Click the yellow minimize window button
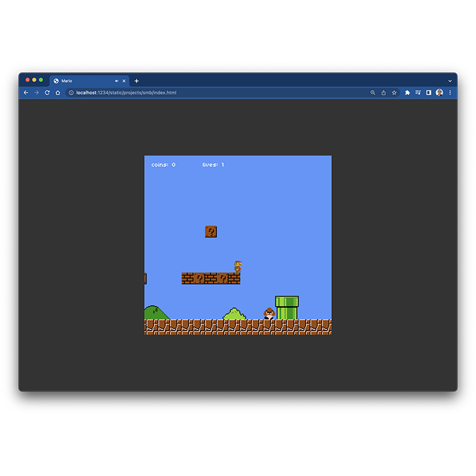The height and width of the screenshot is (476, 476). pos(34,80)
